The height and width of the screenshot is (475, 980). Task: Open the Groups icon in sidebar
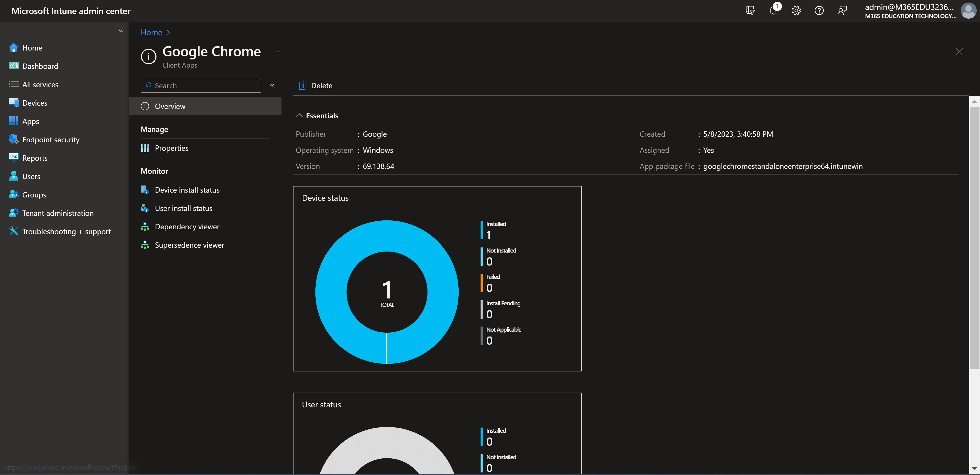pos(14,194)
